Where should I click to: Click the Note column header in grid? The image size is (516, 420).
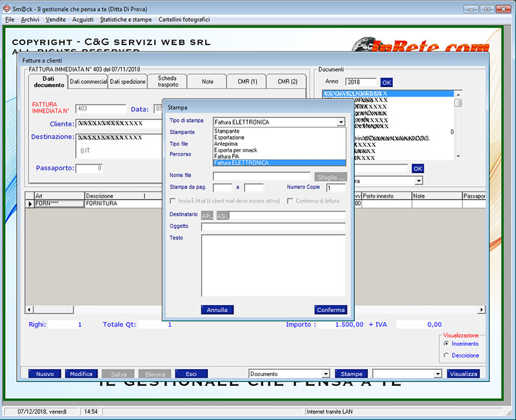[x=437, y=196]
